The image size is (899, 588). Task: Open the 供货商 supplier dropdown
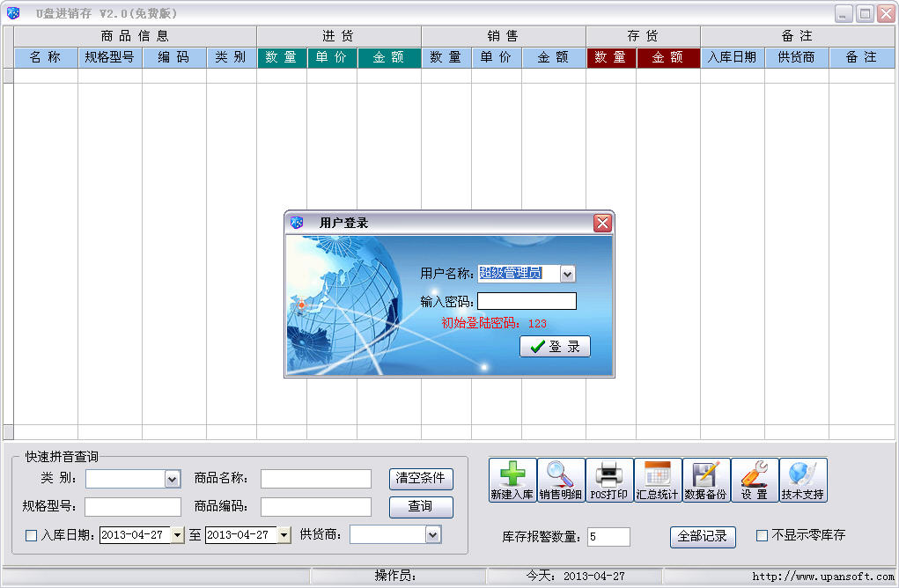[433, 534]
